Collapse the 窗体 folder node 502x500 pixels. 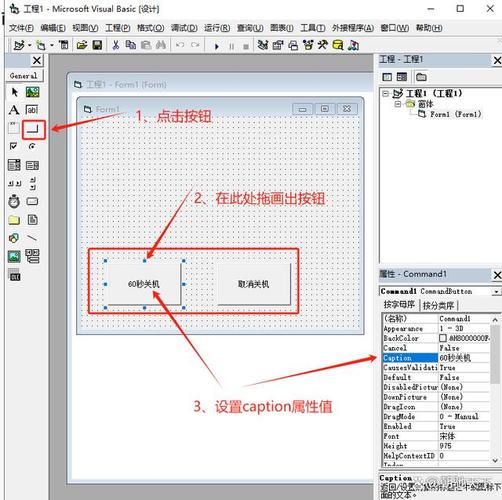click(x=398, y=104)
